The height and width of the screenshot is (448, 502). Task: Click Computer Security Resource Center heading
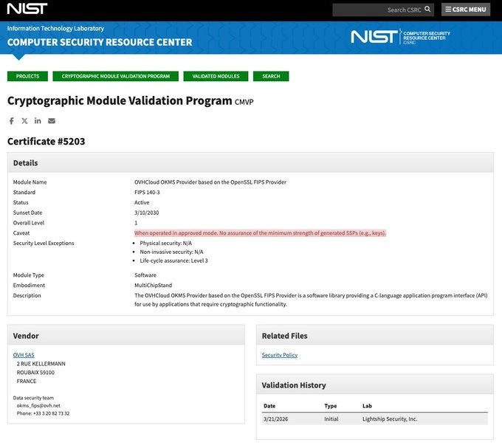[99, 42]
